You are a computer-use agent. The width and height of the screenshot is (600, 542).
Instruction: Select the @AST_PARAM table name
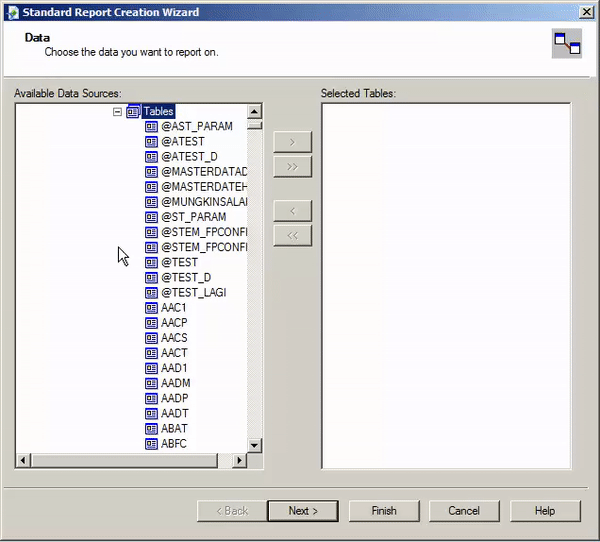pyautogui.click(x=197, y=126)
